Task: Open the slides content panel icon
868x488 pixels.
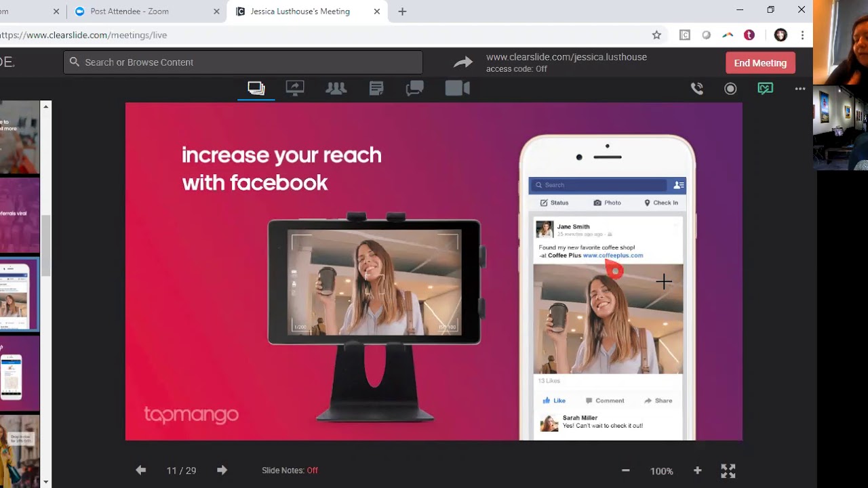Action: (256, 88)
